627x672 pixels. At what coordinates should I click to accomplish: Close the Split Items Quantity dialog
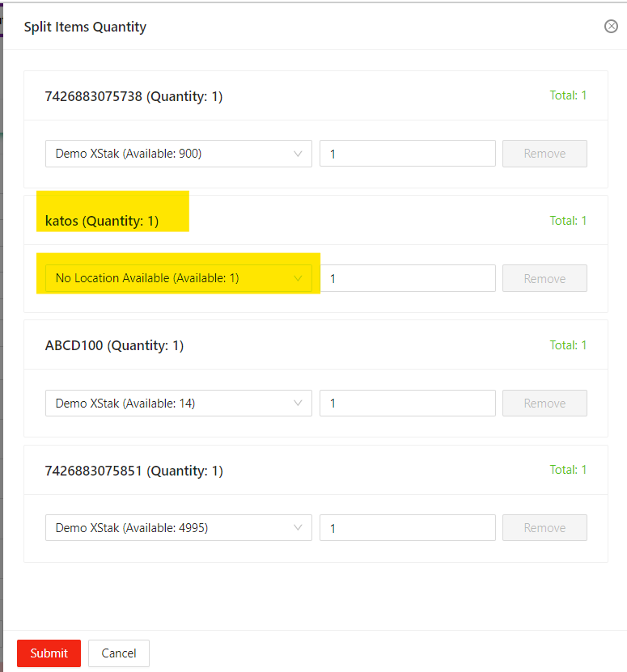[611, 27]
